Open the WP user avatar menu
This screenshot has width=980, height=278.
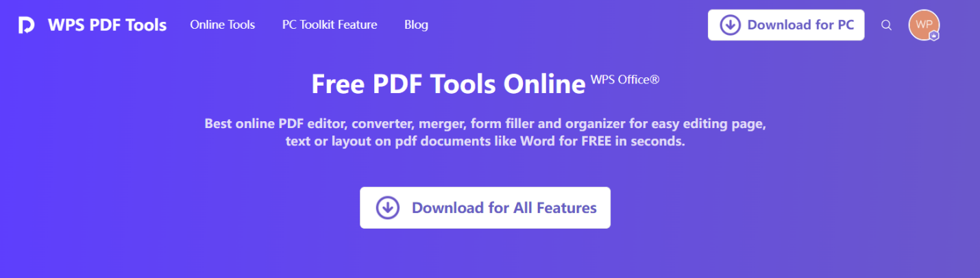click(x=923, y=25)
